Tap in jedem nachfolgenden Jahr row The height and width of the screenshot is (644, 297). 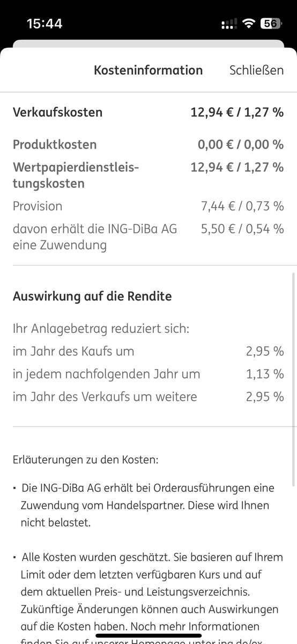point(148,374)
